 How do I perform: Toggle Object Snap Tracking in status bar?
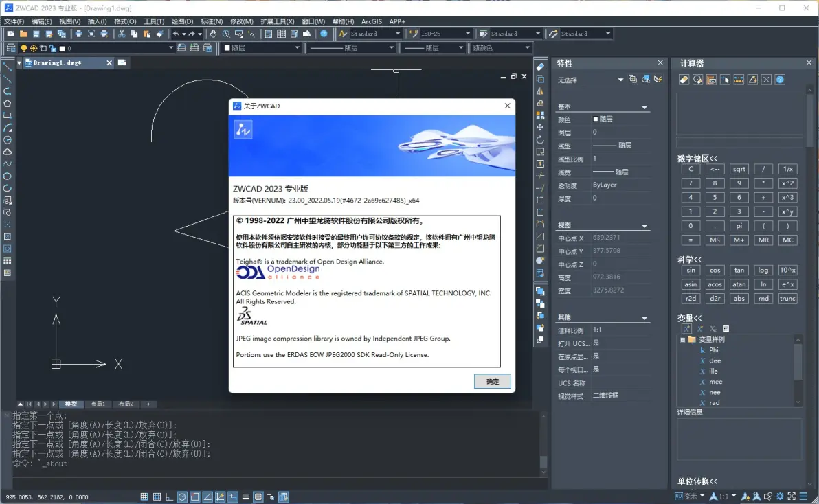207,496
